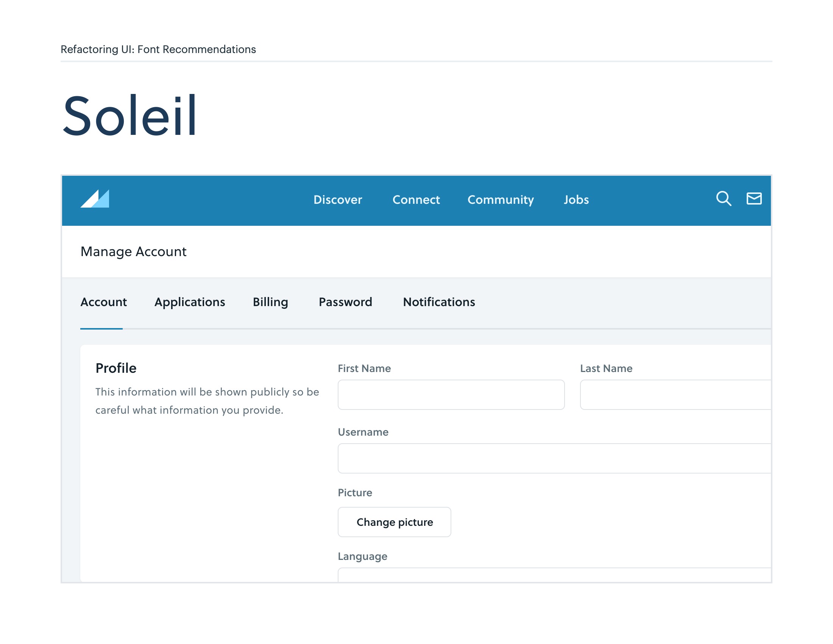Focus the First Name input field
The width and height of the screenshot is (833, 644).
[451, 395]
